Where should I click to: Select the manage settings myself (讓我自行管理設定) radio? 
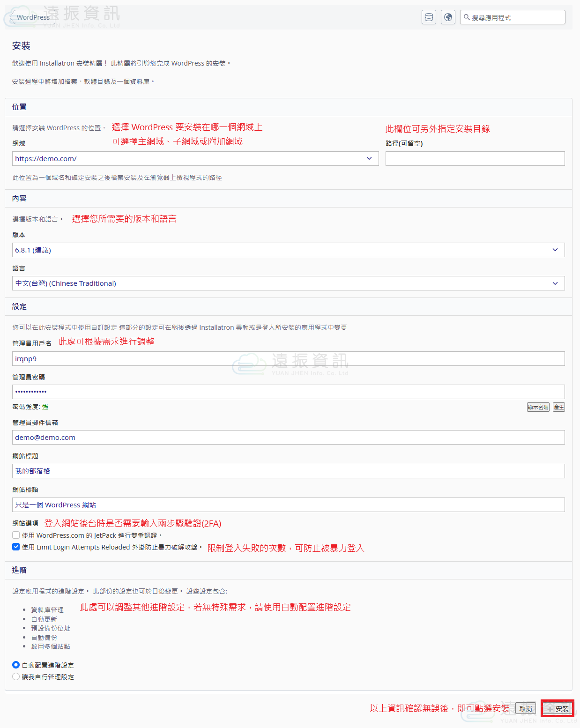[16, 676]
